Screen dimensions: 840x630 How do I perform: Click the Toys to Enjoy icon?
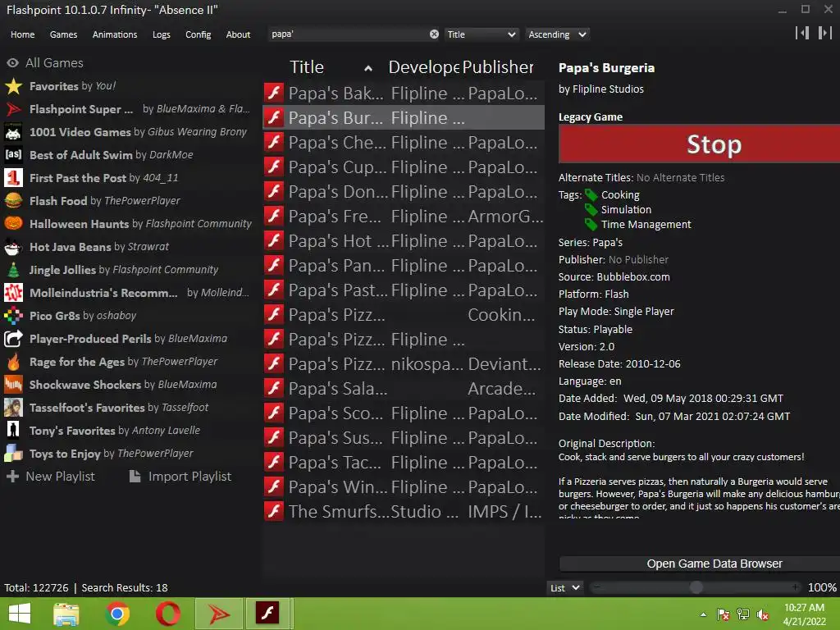click(x=13, y=454)
